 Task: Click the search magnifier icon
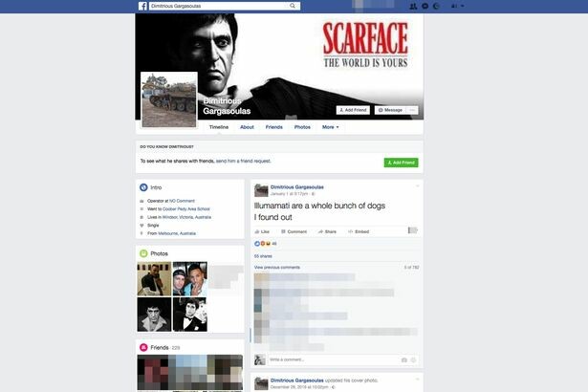coord(293,6)
